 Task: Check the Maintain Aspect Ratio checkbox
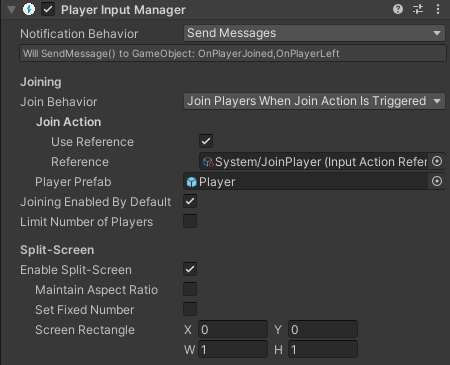point(190,289)
